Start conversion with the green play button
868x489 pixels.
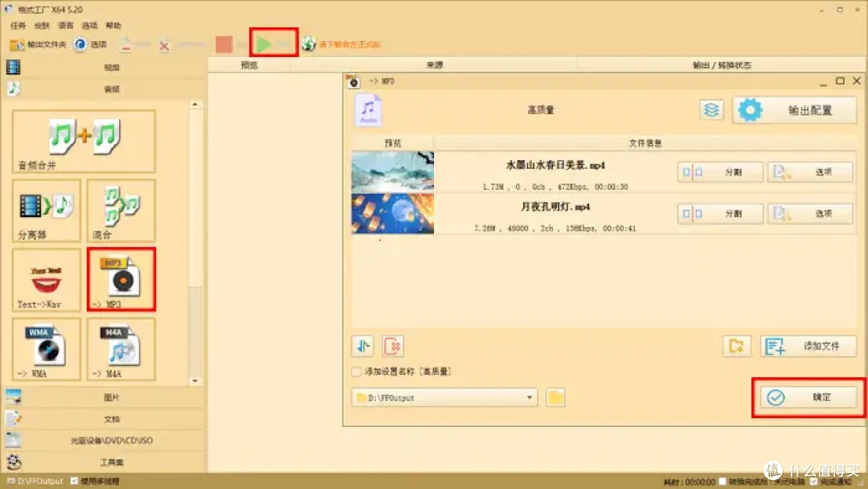tap(273, 43)
